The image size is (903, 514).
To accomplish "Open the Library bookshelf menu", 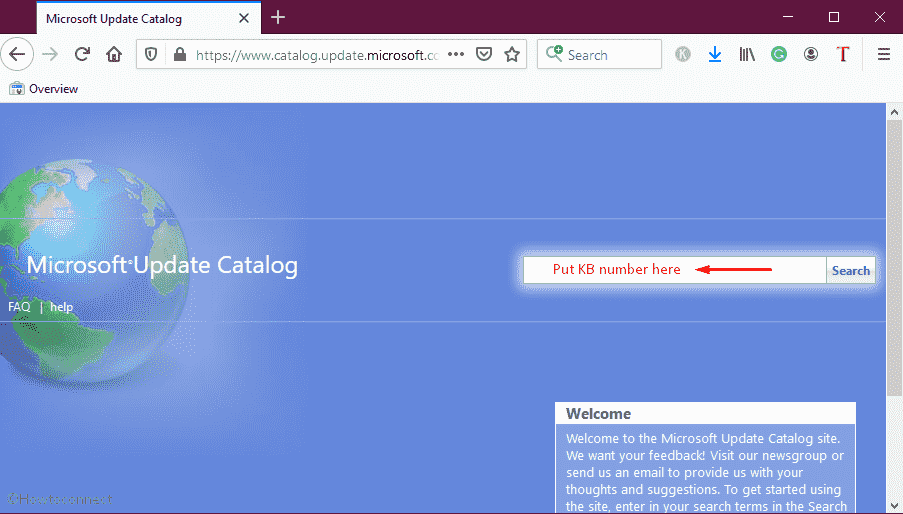I will pos(747,55).
